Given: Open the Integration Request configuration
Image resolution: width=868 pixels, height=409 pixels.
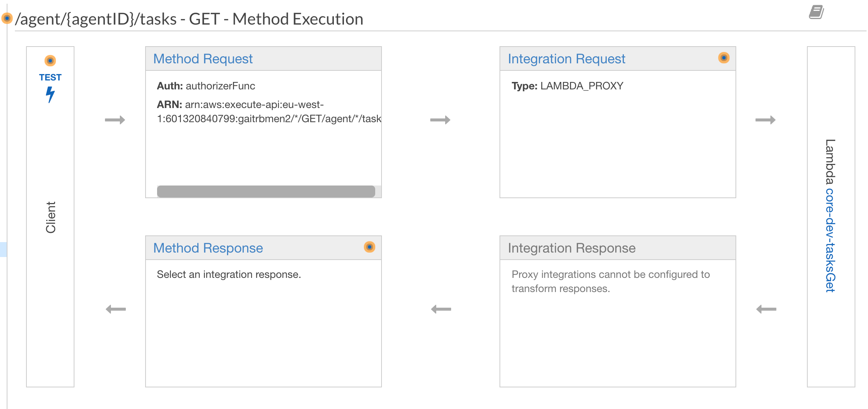Looking at the screenshot, I should pos(567,58).
